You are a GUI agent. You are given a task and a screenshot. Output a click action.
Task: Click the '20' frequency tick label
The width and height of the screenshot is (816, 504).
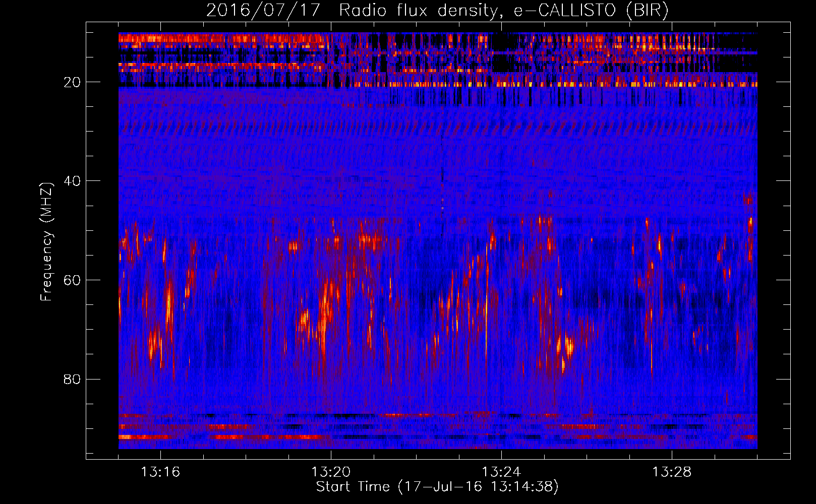point(72,82)
